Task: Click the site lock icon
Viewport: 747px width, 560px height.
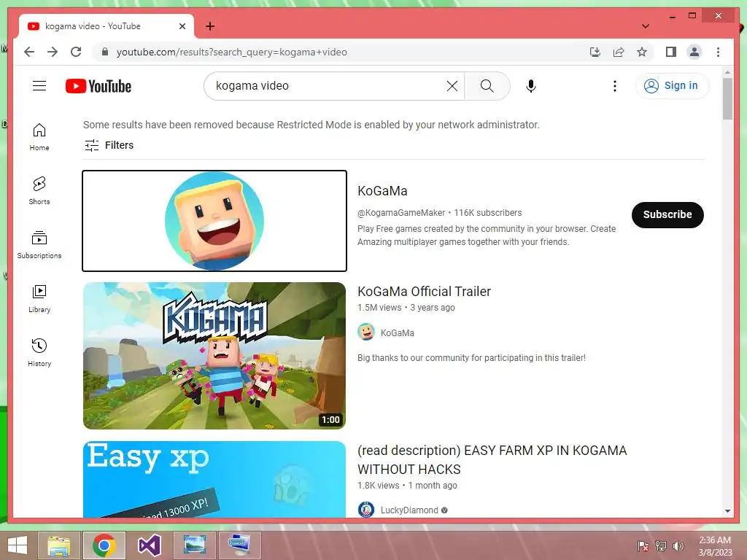Action: (105, 52)
